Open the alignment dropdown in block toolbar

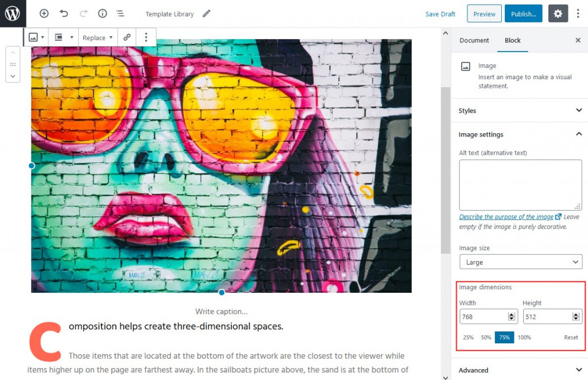63,37
